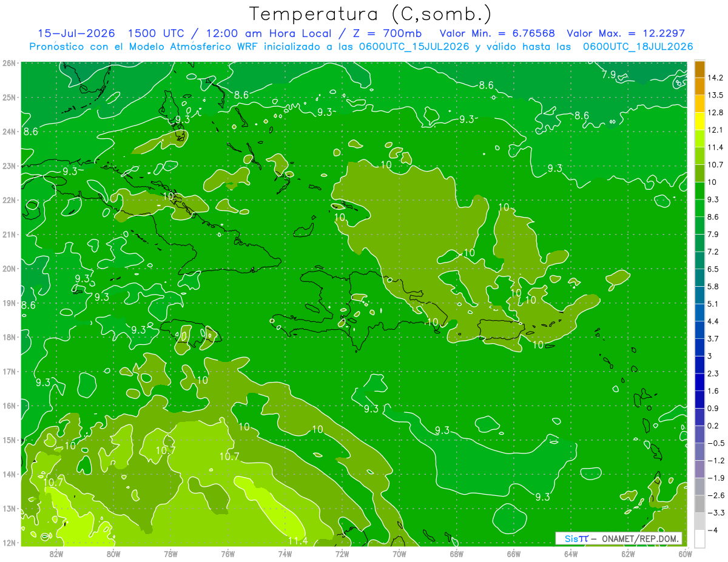The width and height of the screenshot is (728, 562).
Task: Click the '0.9' value on the colorbar legend
Action: [x=715, y=408]
